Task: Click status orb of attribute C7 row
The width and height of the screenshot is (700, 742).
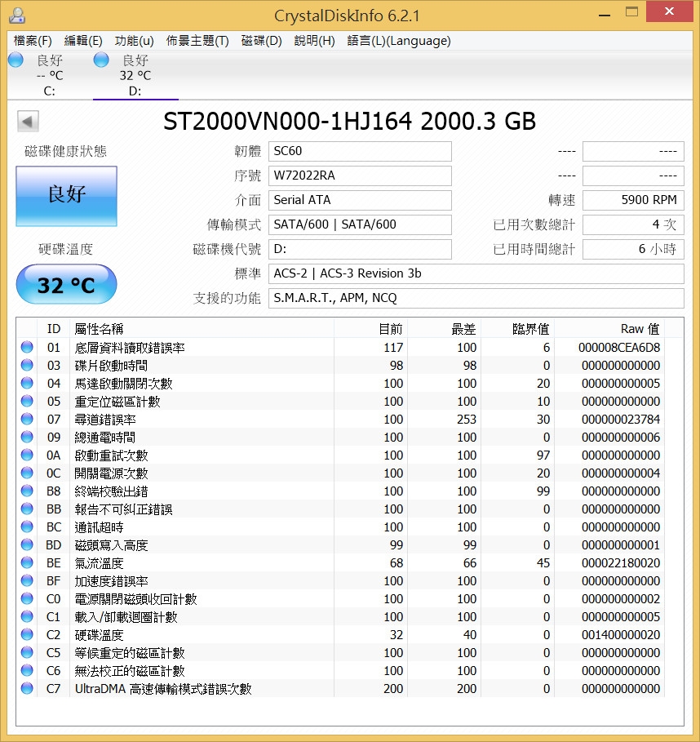Action: point(27,689)
